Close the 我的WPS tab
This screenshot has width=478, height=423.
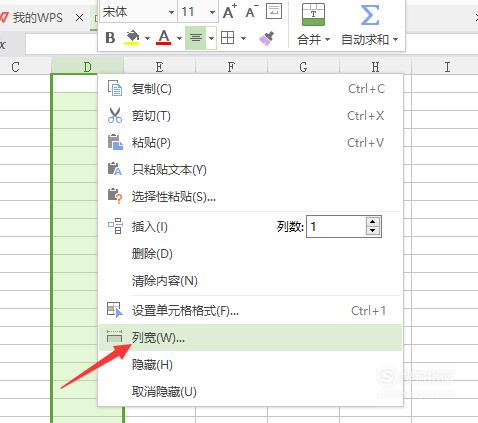point(79,18)
